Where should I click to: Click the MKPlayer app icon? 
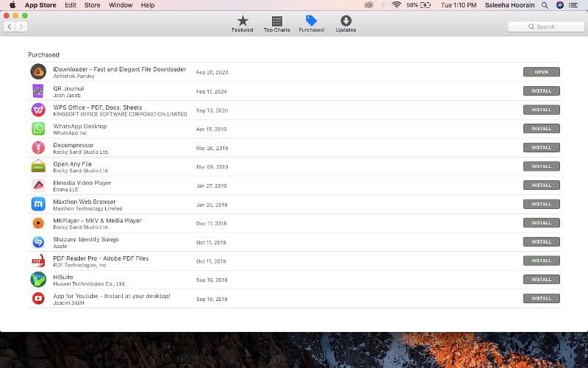(x=38, y=223)
